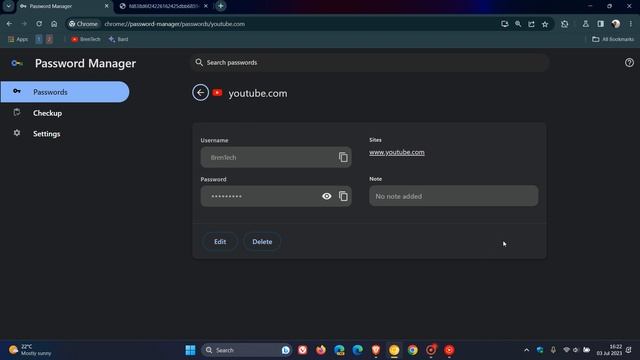Open the Bard bookmark
This screenshot has width=640, height=360.
point(118,39)
